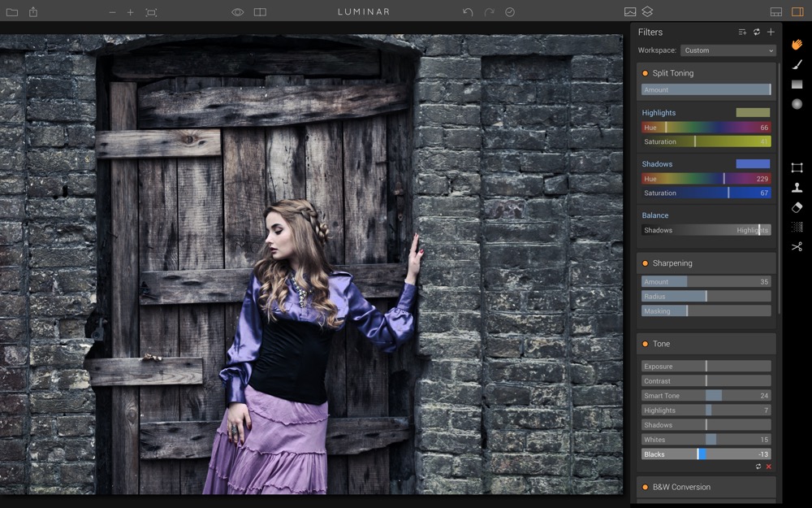Click the Balance Shadows-Highlights slider
This screenshot has width=812, height=508.
706,230
